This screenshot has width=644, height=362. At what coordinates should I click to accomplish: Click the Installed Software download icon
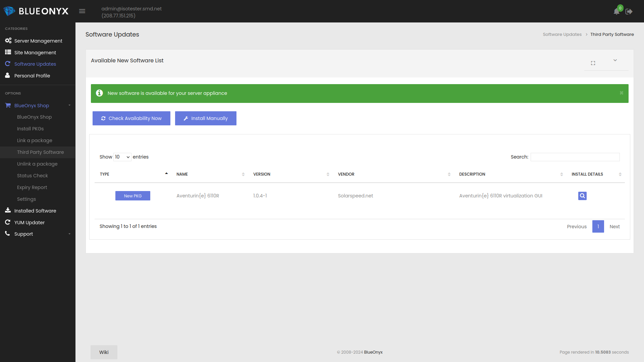pos(8,210)
